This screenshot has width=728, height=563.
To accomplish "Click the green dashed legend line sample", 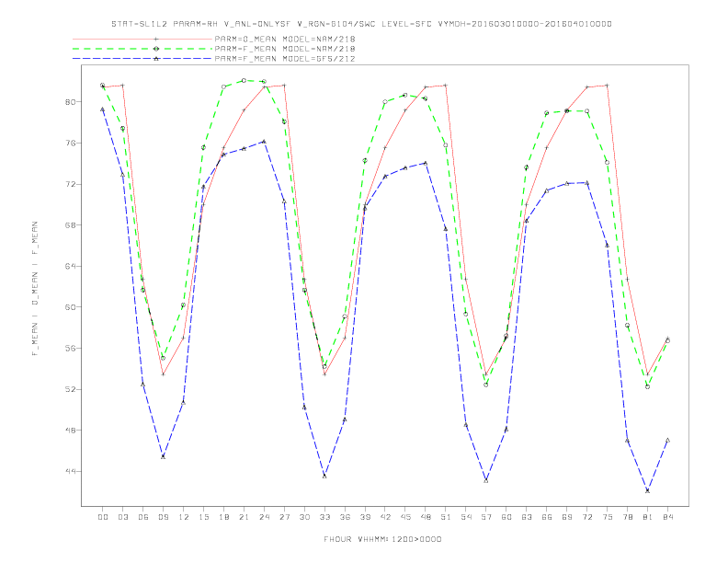I will click(x=142, y=49).
